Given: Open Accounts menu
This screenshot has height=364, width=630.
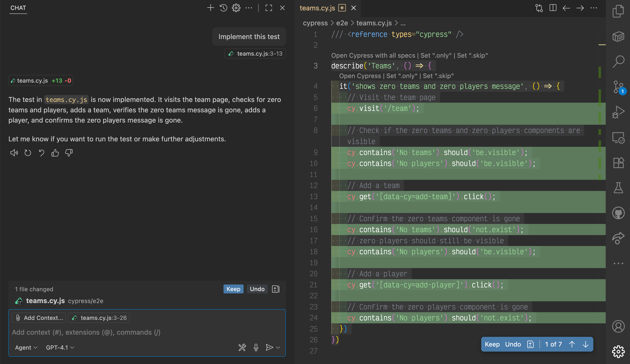Looking at the screenshot, I should click(618, 326).
